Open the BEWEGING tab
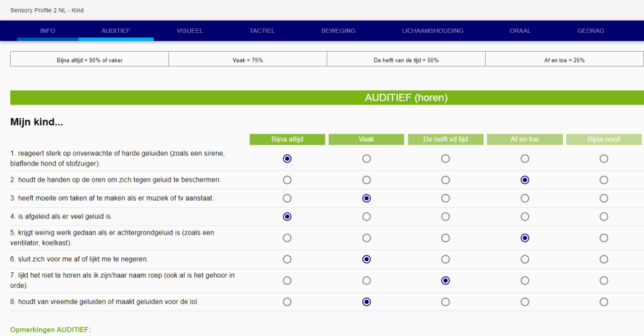 point(338,31)
